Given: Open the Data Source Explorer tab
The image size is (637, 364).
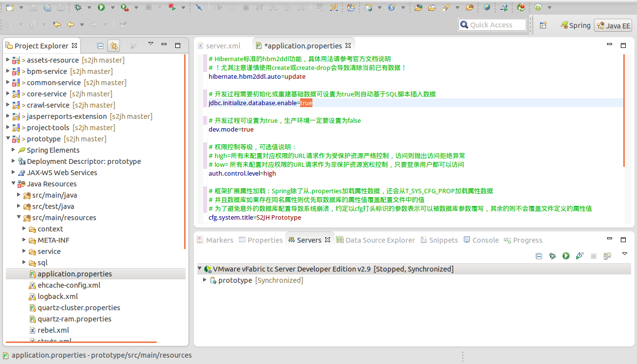Looking at the screenshot, I should point(375,240).
